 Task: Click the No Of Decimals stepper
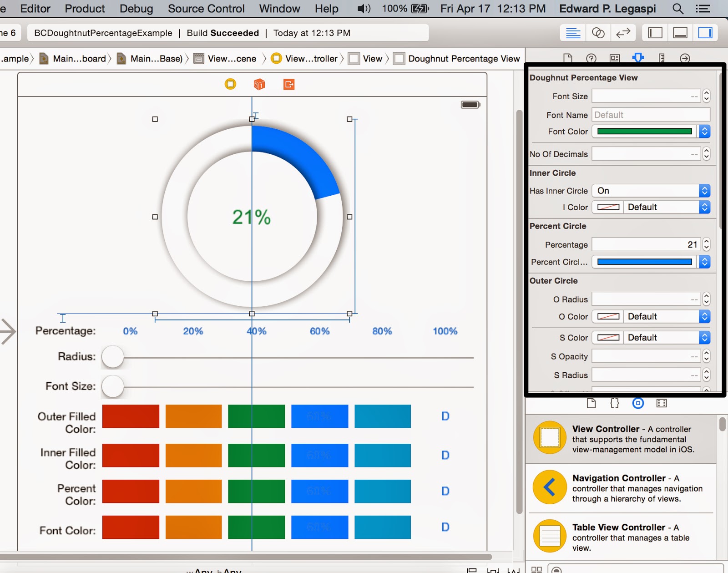point(706,154)
